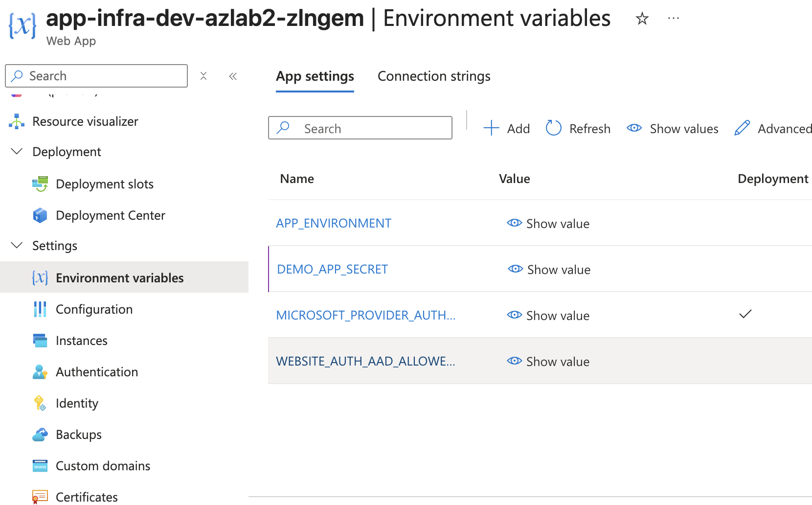Click the Refresh circular arrow icon
The image size is (812, 505).
[554, 128]
